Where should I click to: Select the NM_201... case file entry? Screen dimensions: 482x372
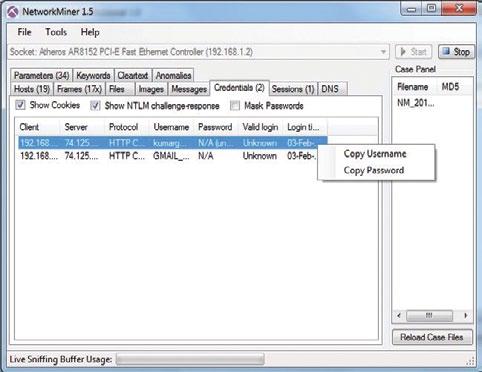tap(415, 103)
